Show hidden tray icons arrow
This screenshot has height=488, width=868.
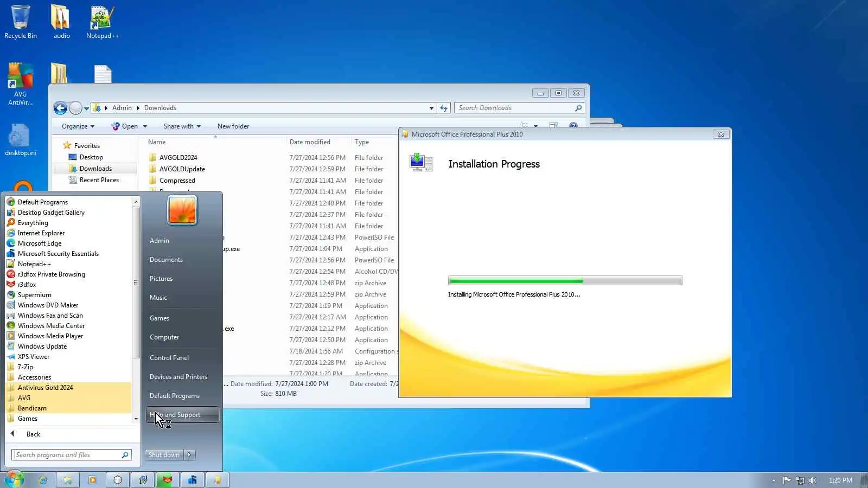pos(774,480)
